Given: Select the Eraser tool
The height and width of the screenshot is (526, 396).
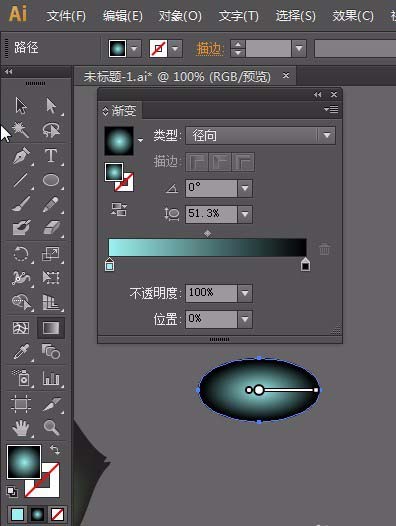Looking at the screenshot, I should (51, 227).
